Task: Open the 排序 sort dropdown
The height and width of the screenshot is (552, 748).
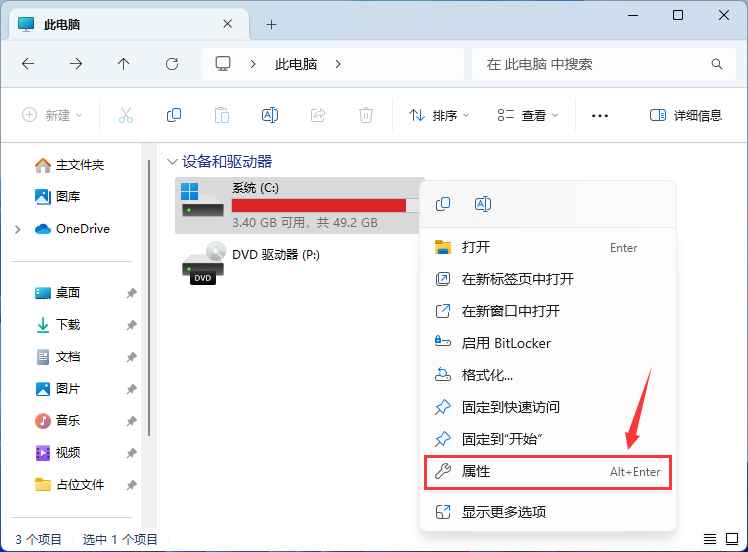Action: point(439,115)
